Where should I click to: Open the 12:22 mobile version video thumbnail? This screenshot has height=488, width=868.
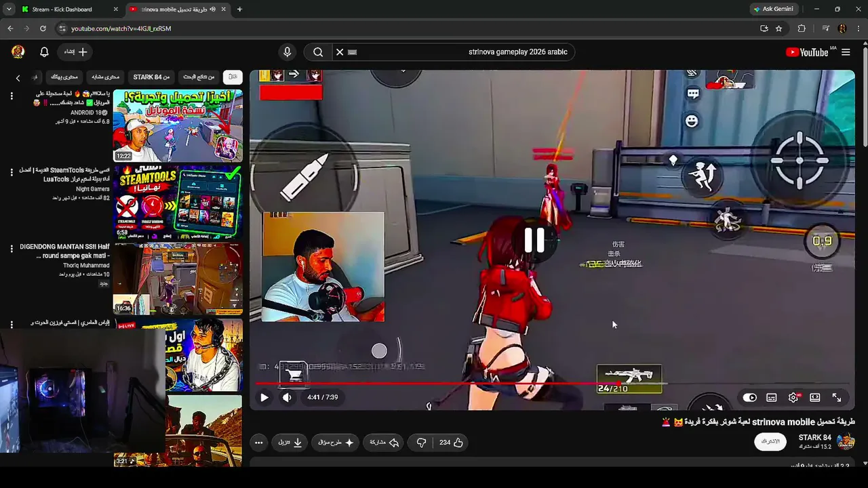point(178,125)
